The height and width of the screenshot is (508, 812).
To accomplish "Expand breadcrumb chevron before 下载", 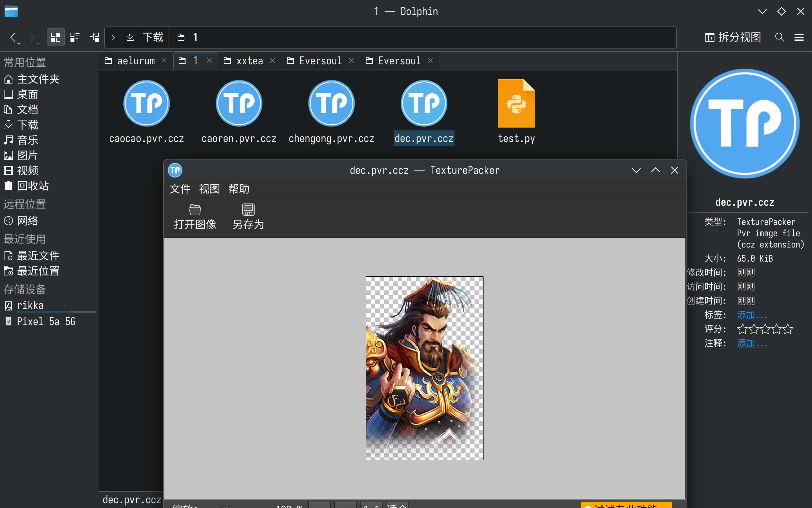I will point(113,37).
